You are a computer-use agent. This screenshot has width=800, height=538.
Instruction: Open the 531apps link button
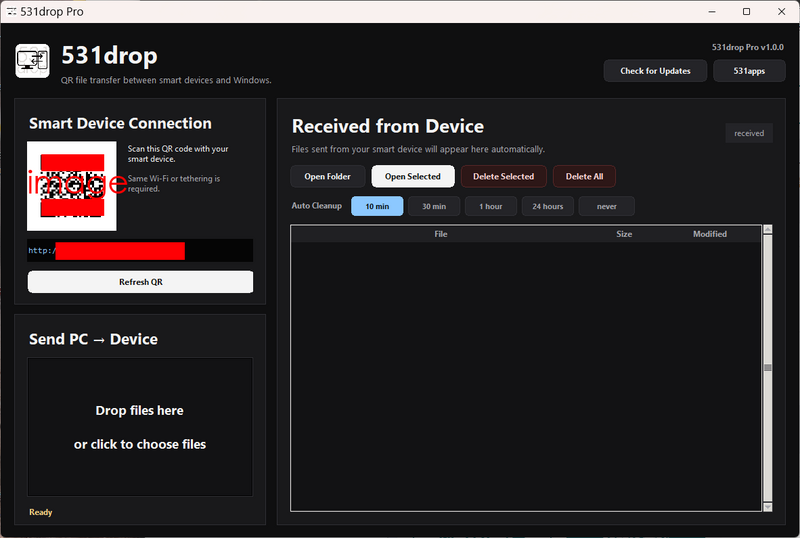pyautogui.click(x=749, y=71)
